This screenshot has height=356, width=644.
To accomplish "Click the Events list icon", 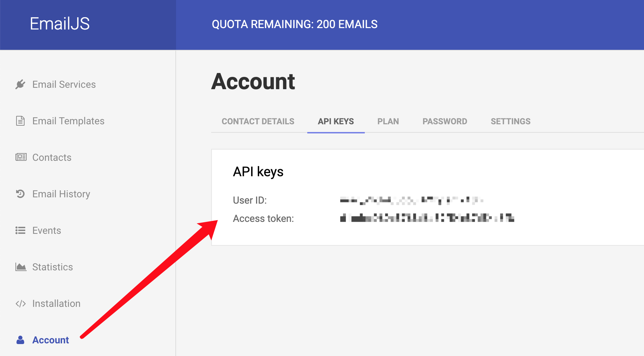I will 20,230.
